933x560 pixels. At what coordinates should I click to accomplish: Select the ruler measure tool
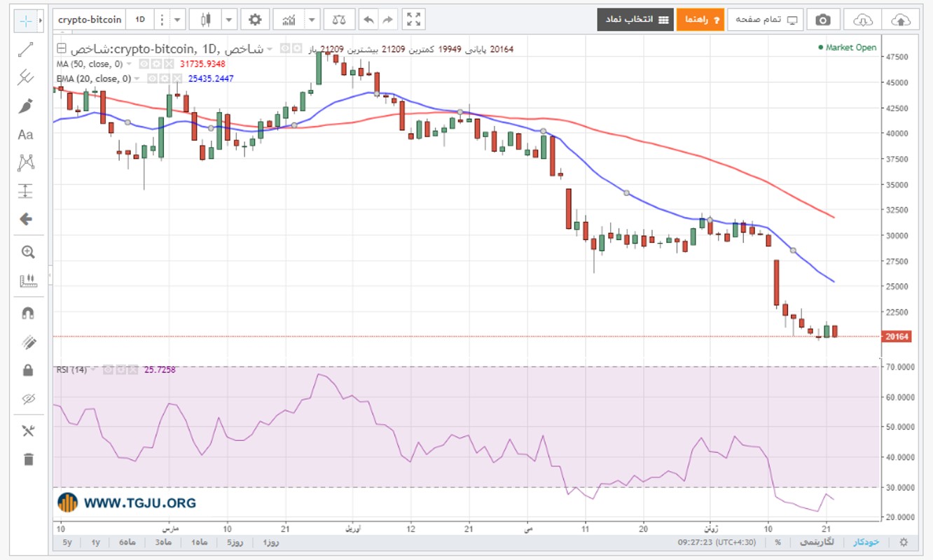[28, 281]
